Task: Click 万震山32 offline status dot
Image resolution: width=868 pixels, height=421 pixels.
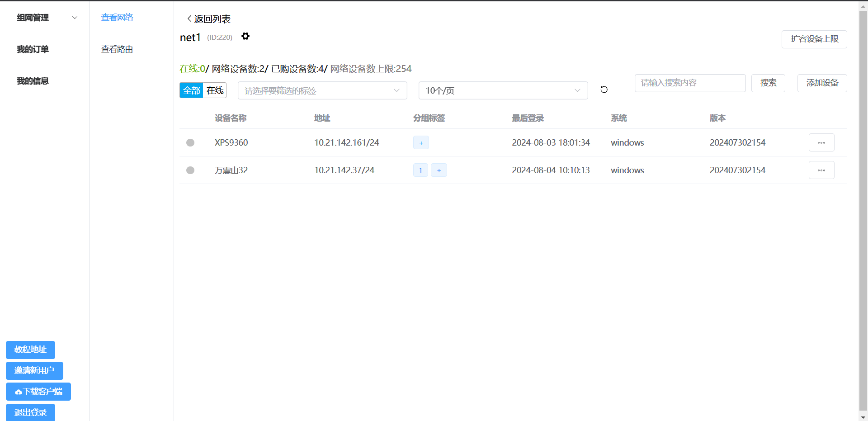Action: tap(190, 170)
